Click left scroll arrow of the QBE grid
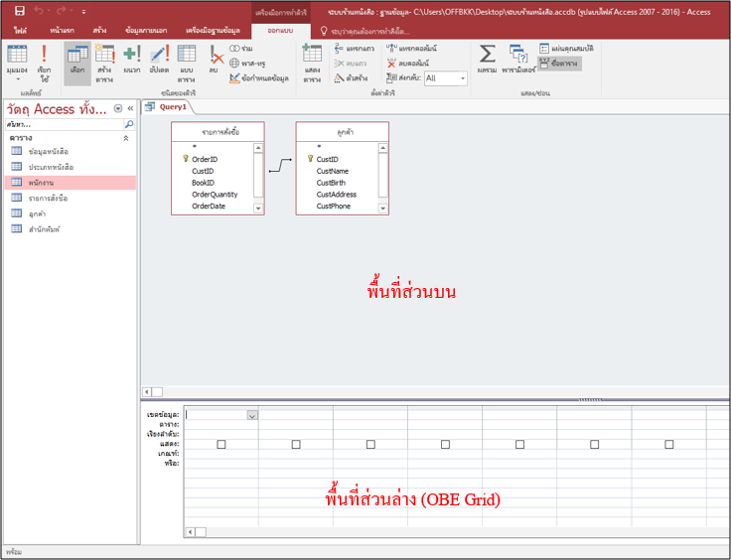731x560 pixels. pyautogui.click(x=190, y=531)
